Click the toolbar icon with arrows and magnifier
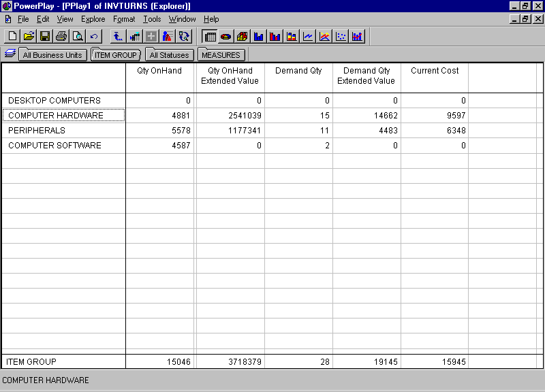This screenshot has width=545, height=392. click(183, 36)
